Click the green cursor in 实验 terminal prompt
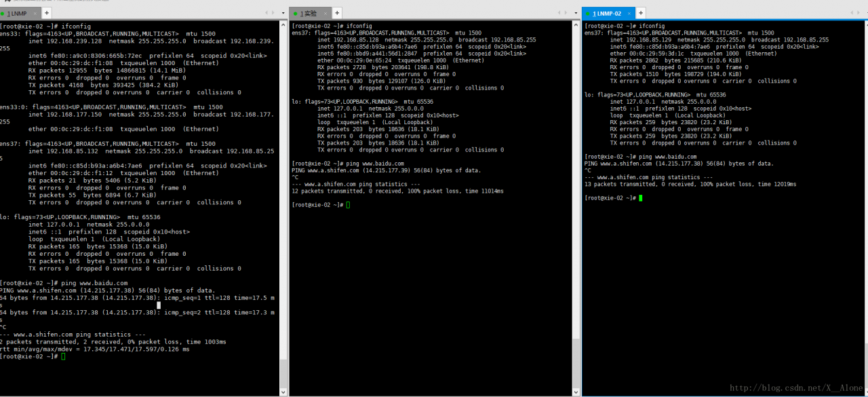This screenshot has width=868, height=397. tap(348, 204)
